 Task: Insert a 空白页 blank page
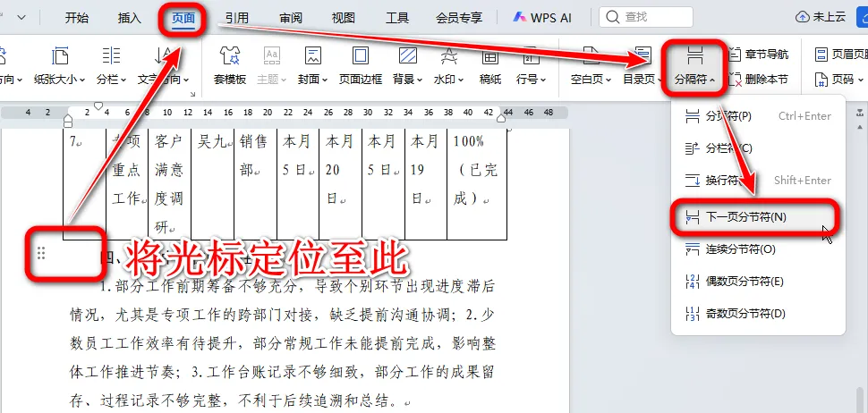click(x=591, y=65)
